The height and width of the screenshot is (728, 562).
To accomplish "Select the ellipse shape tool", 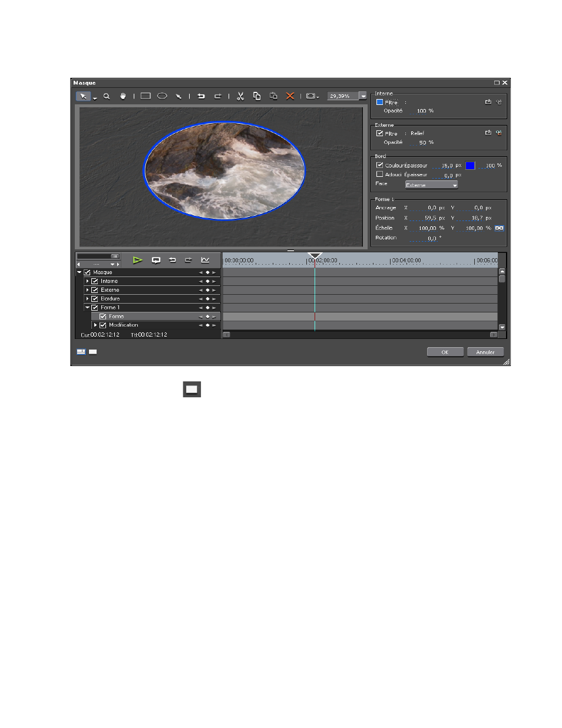I will 162,96.
